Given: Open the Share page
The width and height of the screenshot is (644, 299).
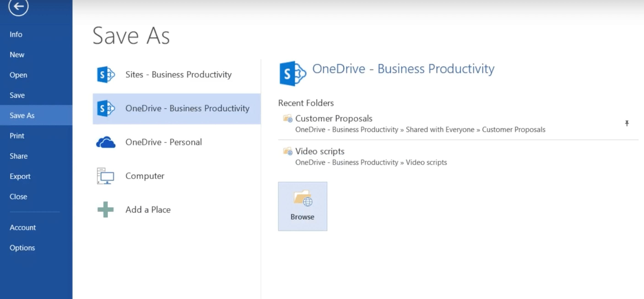Looking at the screenshot, I should point(19,156).
